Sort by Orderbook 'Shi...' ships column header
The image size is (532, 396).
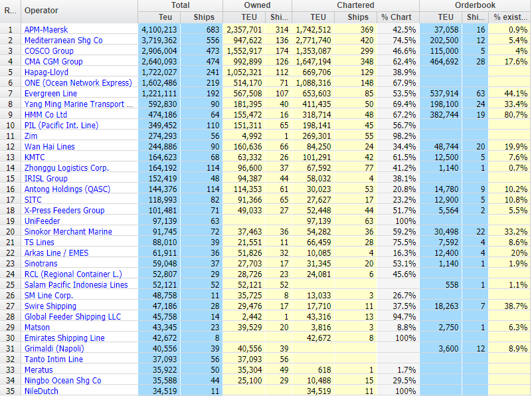(476, 17)
